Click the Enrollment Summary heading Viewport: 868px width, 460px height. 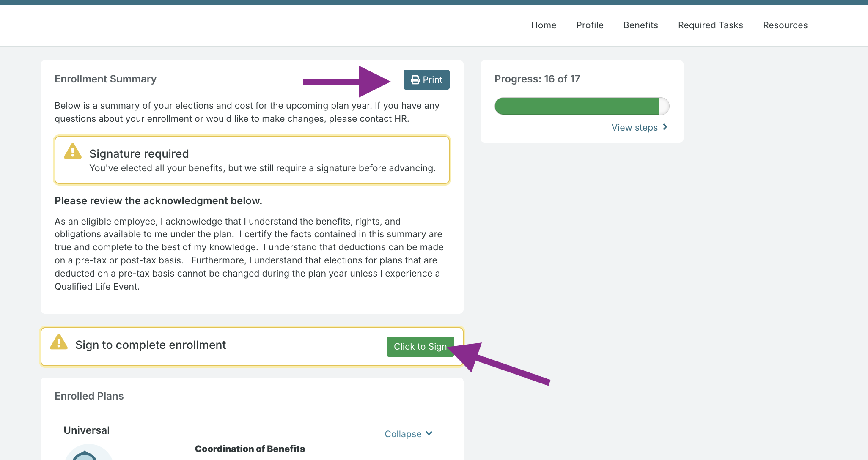pyautogui.click(x=105, y=79)
